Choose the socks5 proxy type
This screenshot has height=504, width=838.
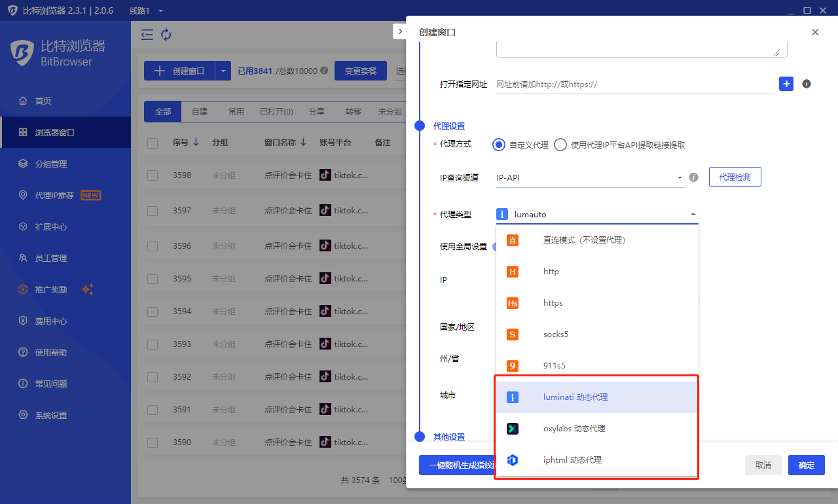[555, 334]
